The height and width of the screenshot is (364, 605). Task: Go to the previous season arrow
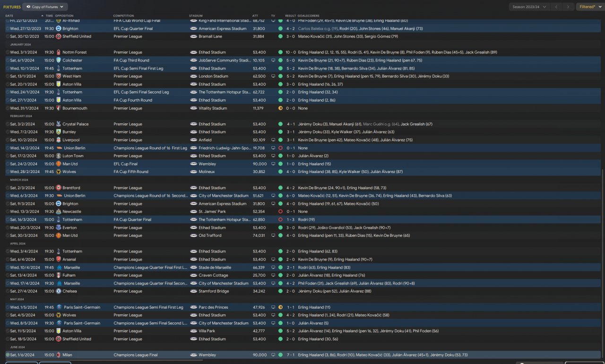557,7
